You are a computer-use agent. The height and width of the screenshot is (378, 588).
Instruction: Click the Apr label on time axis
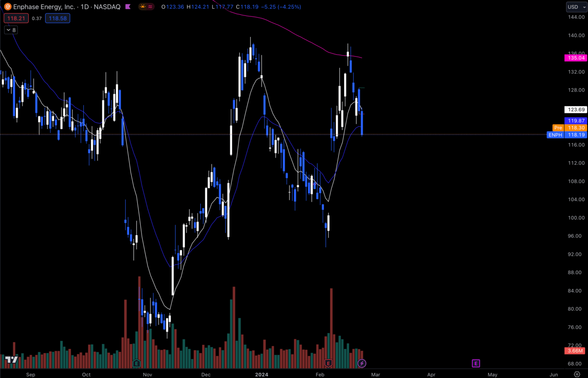pos(431,374)
